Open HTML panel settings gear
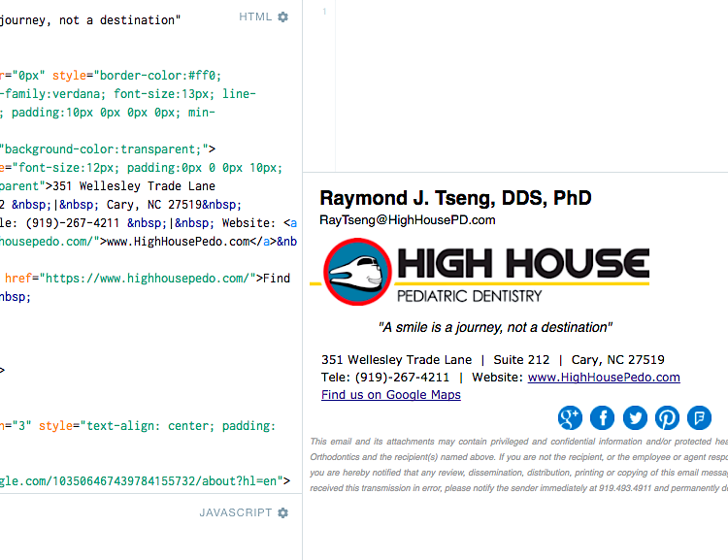 click(282, 17)
